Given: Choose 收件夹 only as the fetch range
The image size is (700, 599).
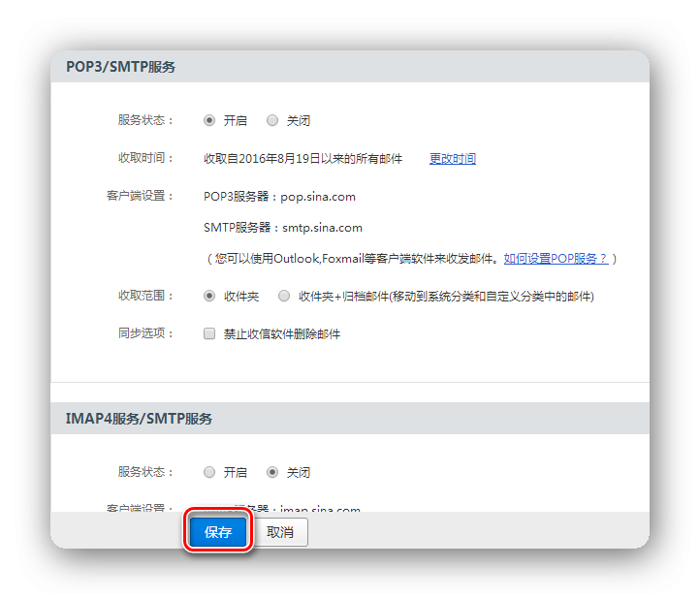Looking at the screenshot, I should pyautogui.click(x=209, y=296).
